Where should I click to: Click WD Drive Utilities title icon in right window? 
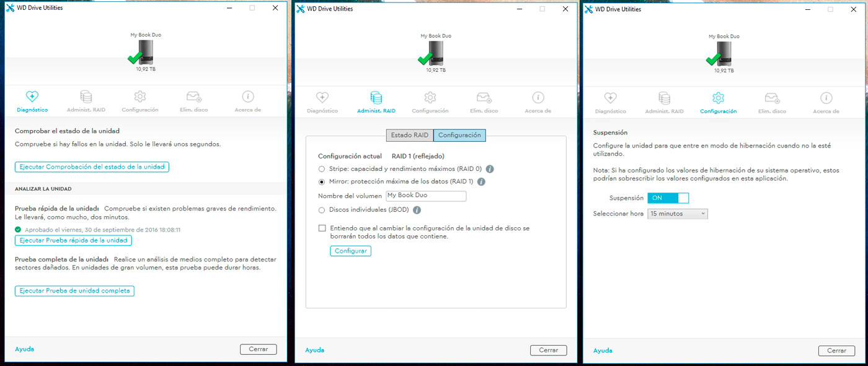589,9
